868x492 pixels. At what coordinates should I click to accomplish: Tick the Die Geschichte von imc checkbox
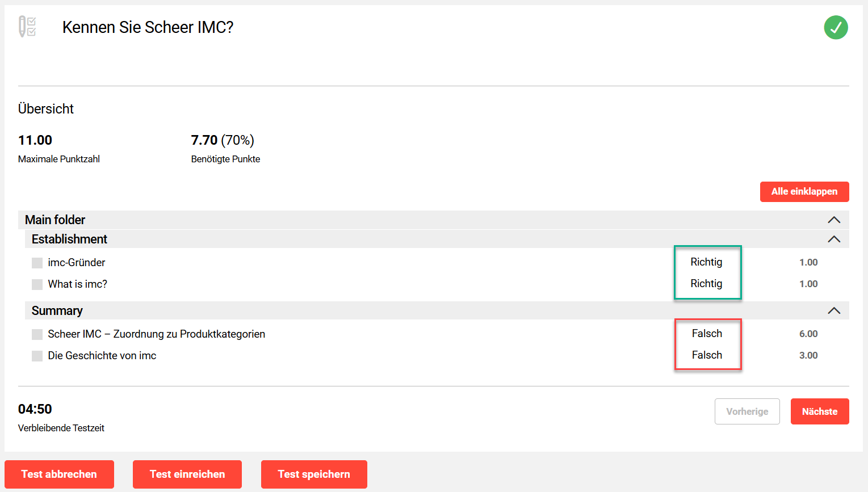(37, 356)
